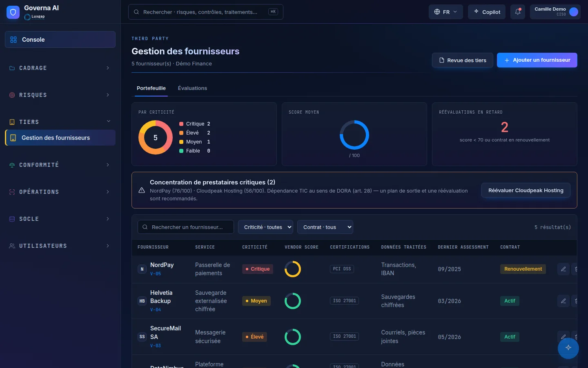Open the Copilot button
Image resolution: width=588 pixels, height=368 pixels.
[x=487, y=12]
